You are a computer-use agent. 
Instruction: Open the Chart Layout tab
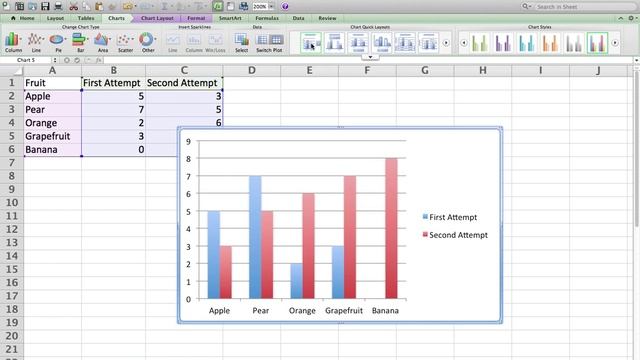click(x=157, y=18)
